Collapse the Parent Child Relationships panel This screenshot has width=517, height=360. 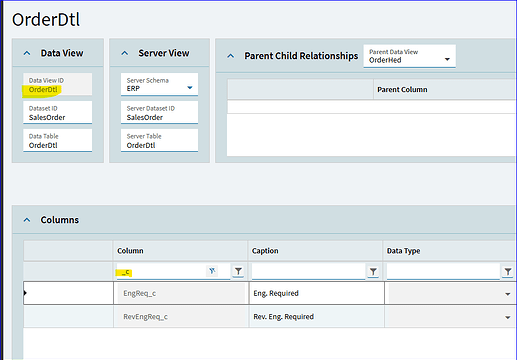tap(231, 56)
